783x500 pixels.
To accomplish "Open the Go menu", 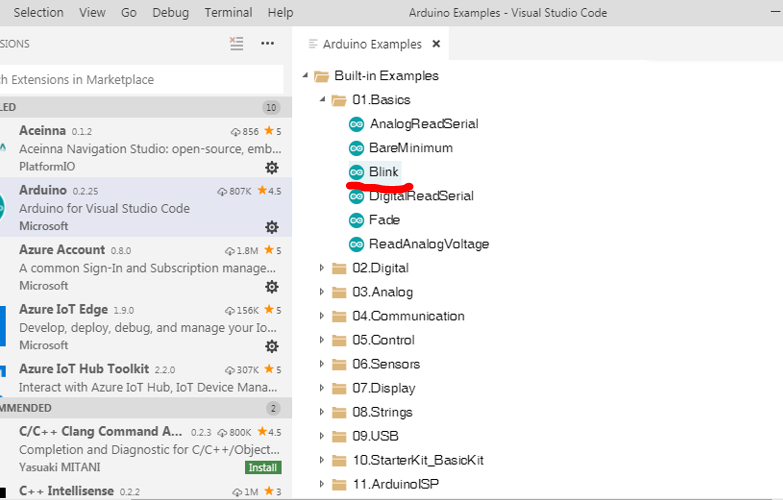I will (x=129, y=12).
